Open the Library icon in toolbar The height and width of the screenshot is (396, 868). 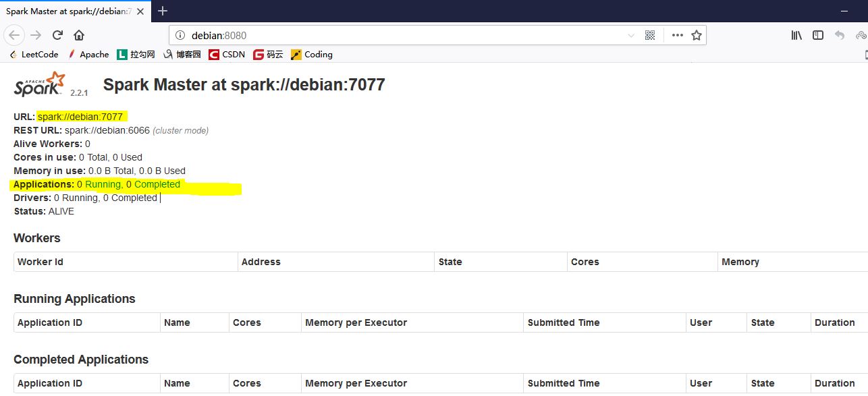click(x=796, y=35)
